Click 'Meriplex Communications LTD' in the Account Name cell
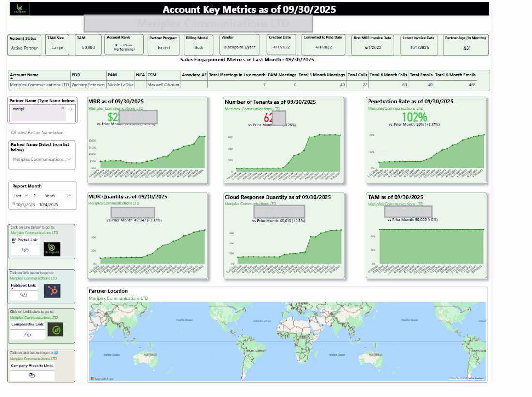532x397 pixels. click(39, 85)
